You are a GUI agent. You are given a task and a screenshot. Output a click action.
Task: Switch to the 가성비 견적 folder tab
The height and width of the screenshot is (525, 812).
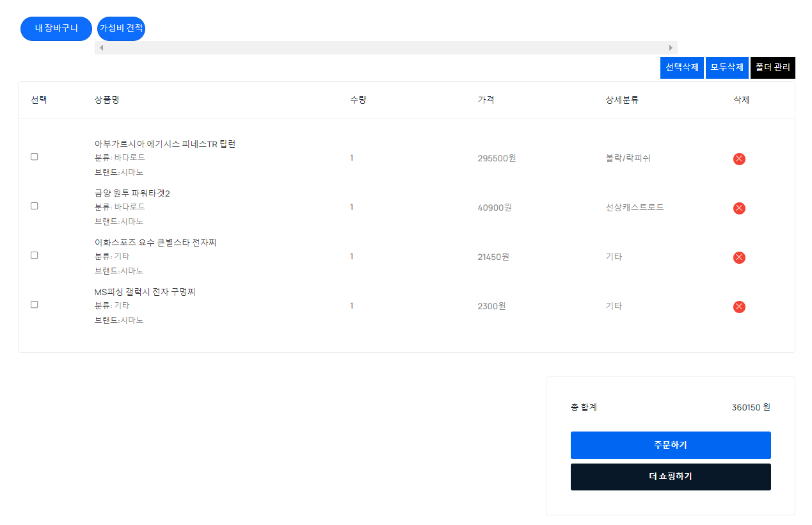click(x=121, y=28)
